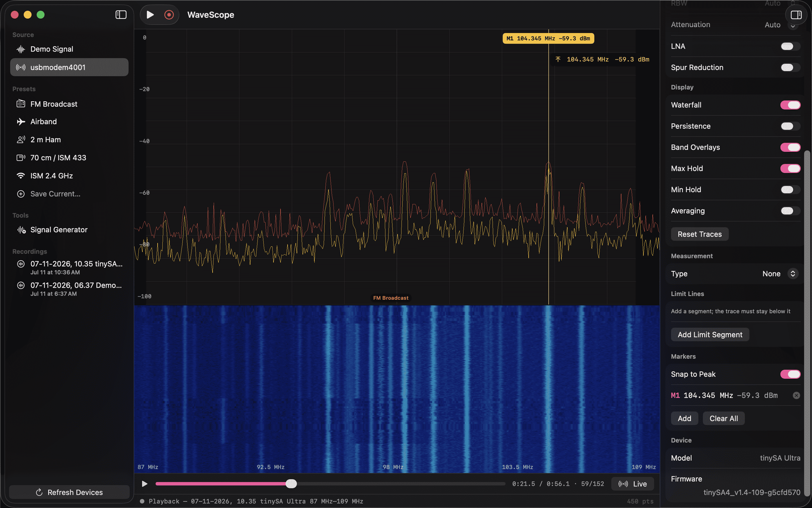Click the playback scrubber thumb
This screenshot has height=508, width=812.
click(291, 484)
